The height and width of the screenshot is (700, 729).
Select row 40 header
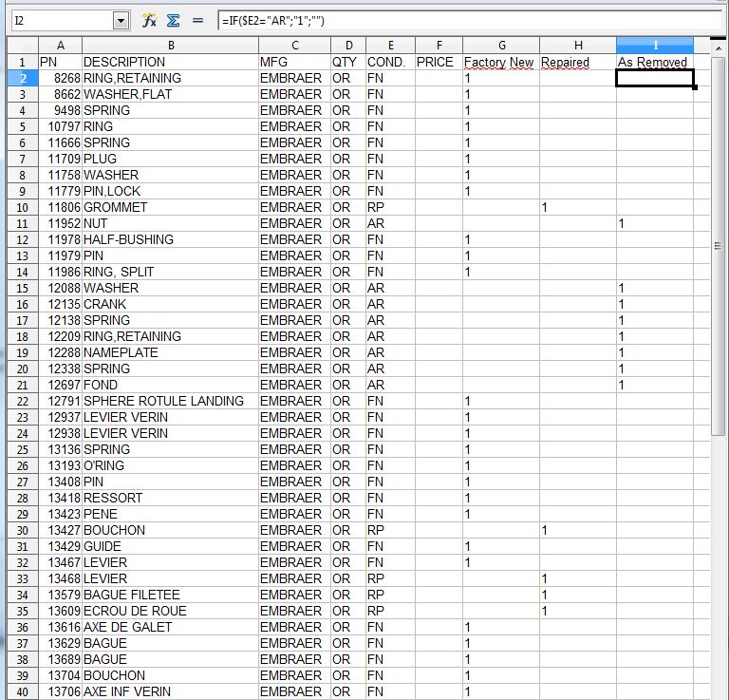23,692
